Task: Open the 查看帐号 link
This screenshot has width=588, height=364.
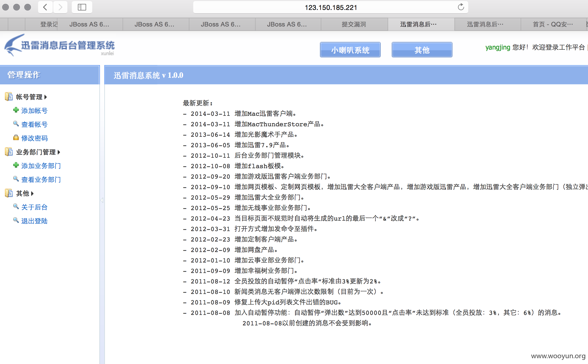Action: coord(35,125)
